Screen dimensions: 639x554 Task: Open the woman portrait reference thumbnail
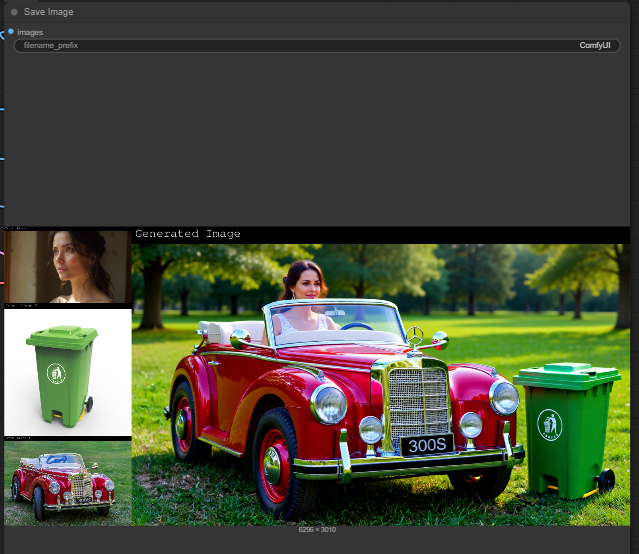click(x=67, y=266)
